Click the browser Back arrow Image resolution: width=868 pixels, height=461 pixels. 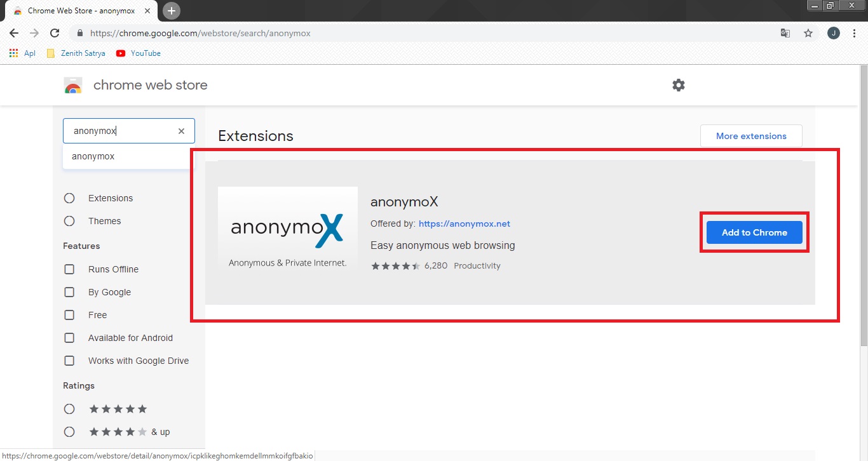click(x=14, y=33)
